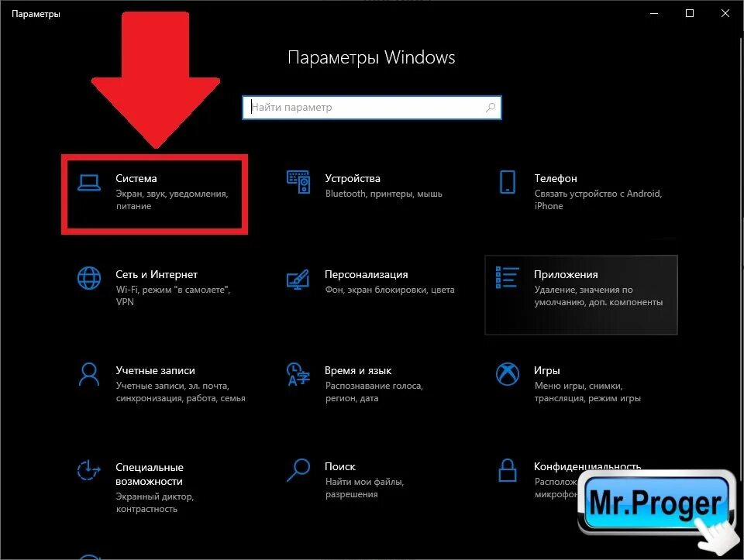Open the Игры Xbox icon
The image size is (744, 560).
507,374
